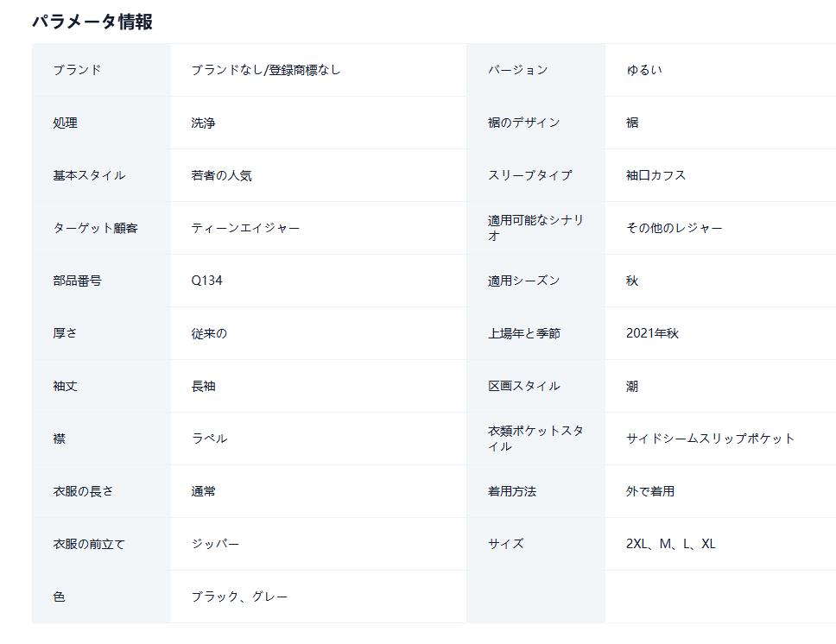
Task: Select the 衣類ポケットスタイル label cell
Action: [x=535, y=439]
